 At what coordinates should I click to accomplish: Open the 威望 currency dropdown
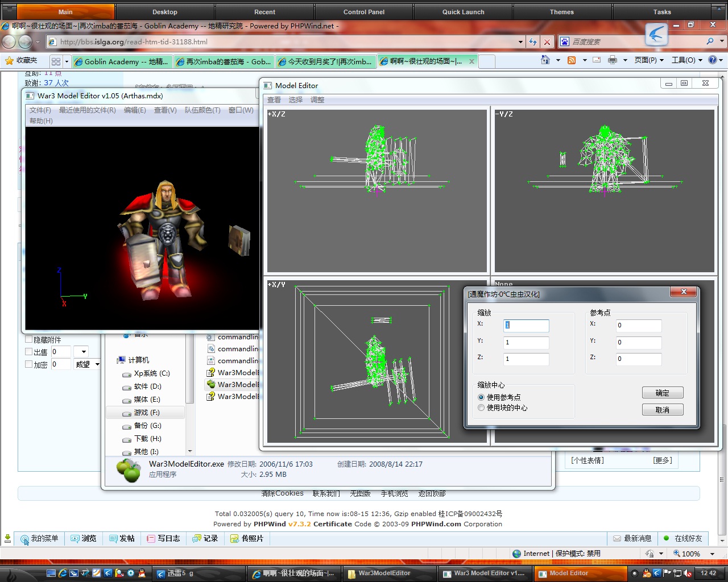click(97, 364)
